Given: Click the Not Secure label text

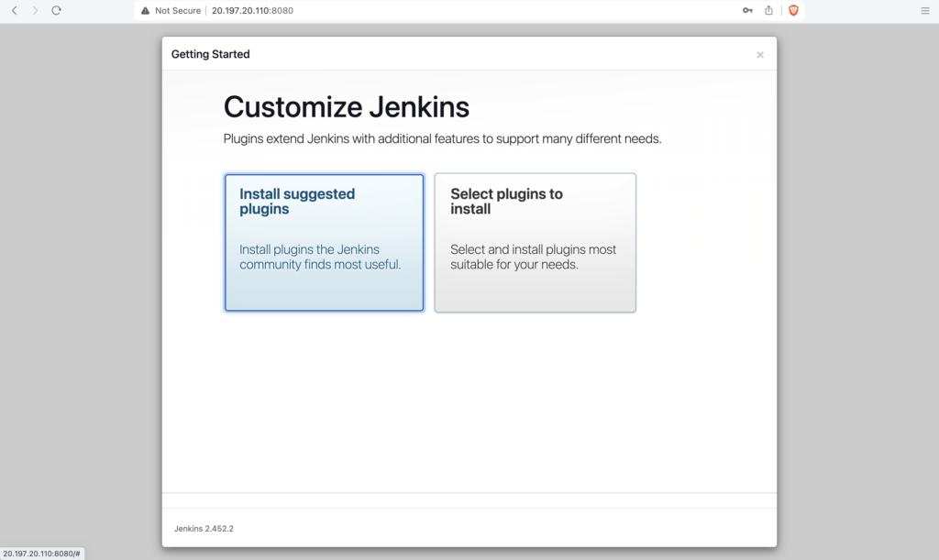Looking at the screenshot, I should pos(178,10).
